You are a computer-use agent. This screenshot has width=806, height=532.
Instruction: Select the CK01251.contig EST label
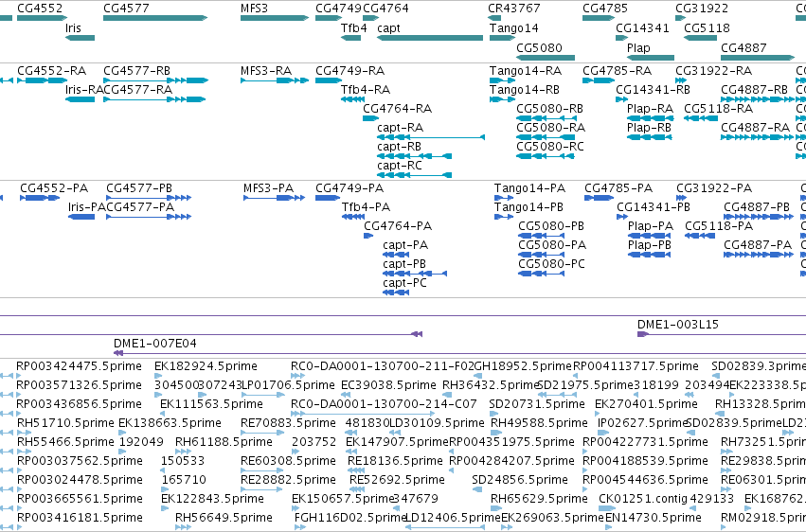pyautogui.click(x=643, y=499)
